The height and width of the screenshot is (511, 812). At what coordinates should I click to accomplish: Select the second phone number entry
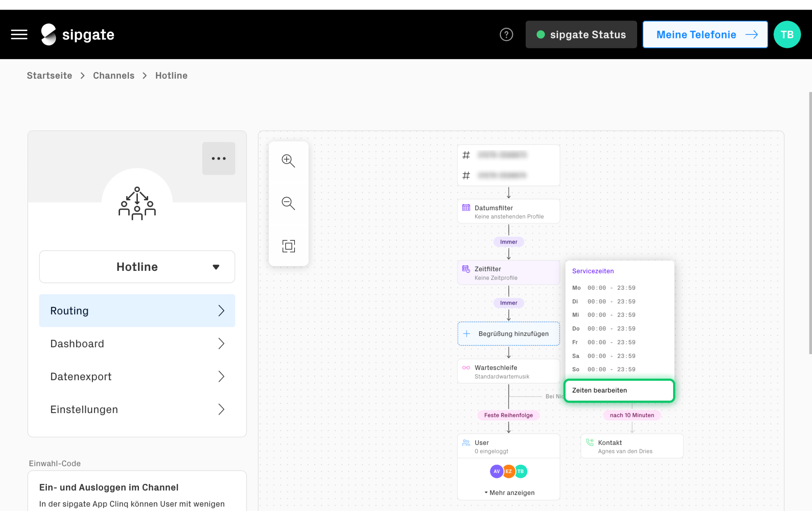click(x=509, y=175)
